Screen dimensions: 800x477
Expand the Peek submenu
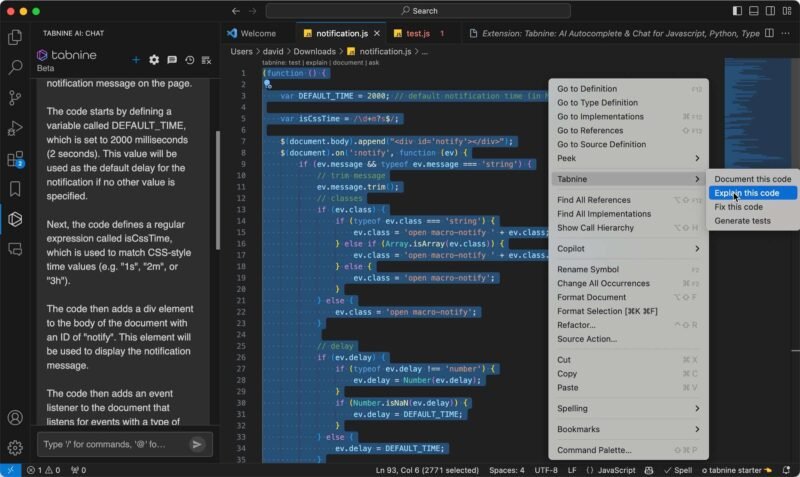[628, 158]
